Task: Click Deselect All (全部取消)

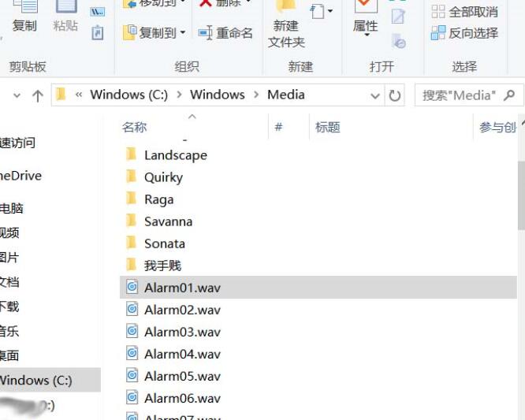Action: point(465,12)
